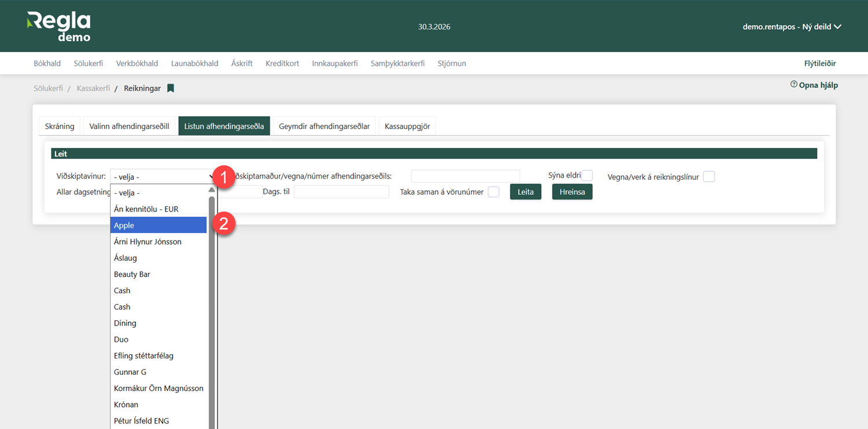Click the Dags. til date field
Image resolution: width=868 pixels, height=429 pixels.
tap(341, 192)
